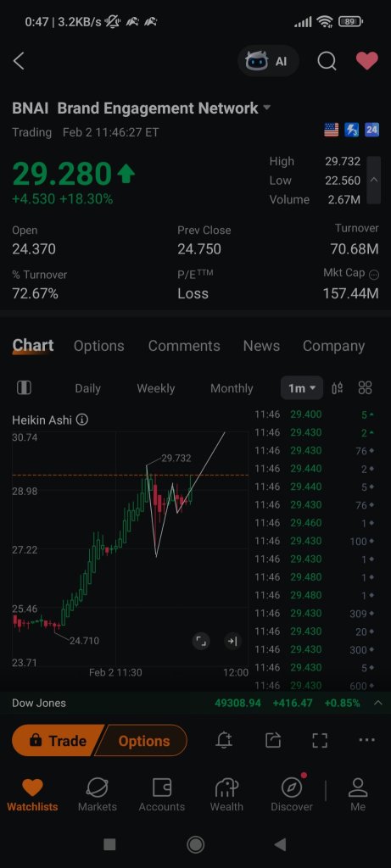Tap the Open 24.370 value

[34, 249]
